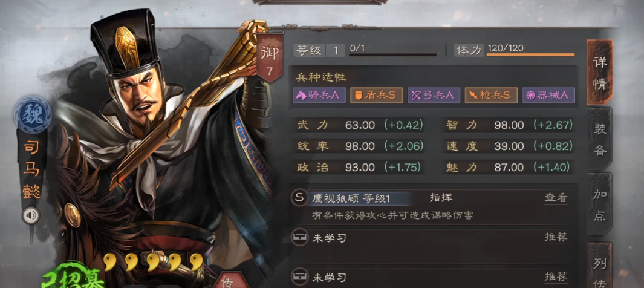Click 推荐 on the second unlearned slot

556,277
